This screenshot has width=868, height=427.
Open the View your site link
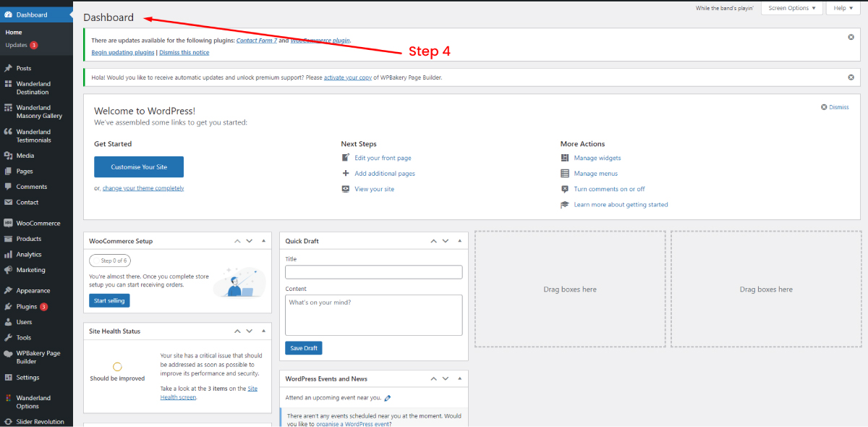point(375,189)
